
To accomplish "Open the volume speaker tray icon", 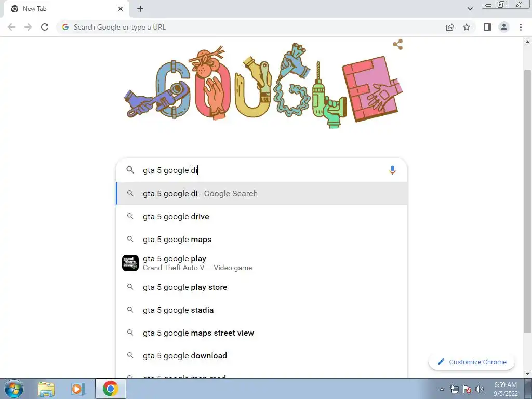I will pos(479,389).
